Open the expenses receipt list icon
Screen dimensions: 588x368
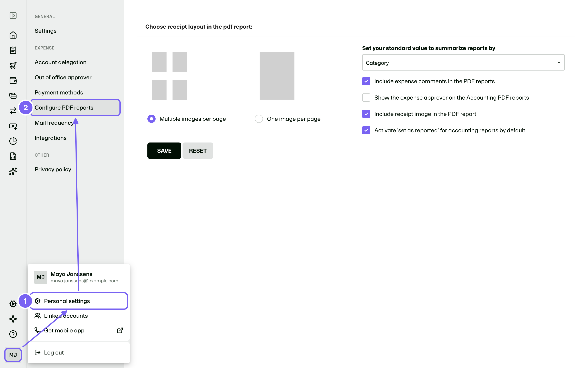pyautogui.click(x=13, y=50)
